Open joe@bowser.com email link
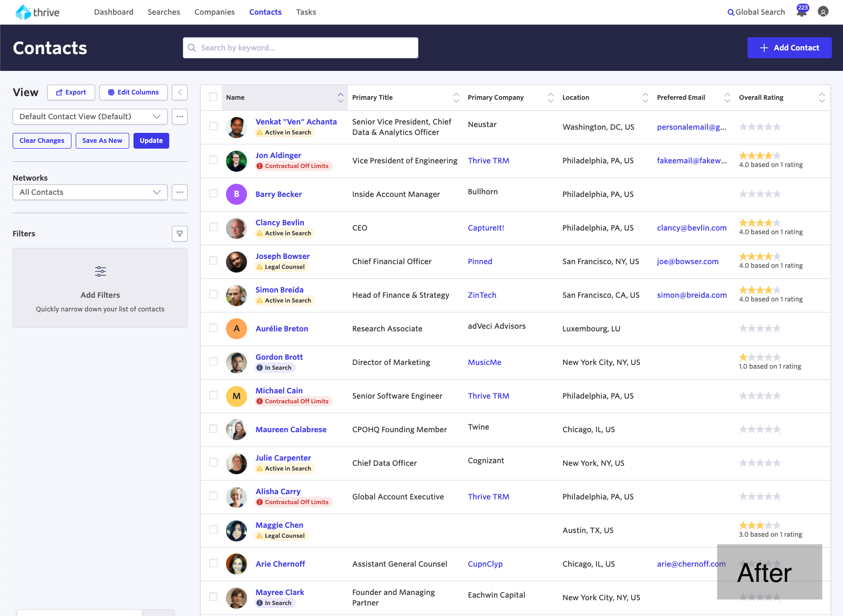Image resolution: width=843 pixels, height=616 pixels. (x=687, y=262)
